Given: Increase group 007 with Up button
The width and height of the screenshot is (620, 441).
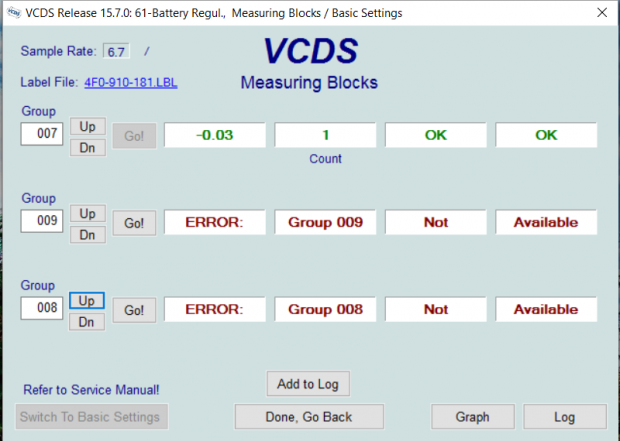Looking at the screenshot, I should [87, 127].
